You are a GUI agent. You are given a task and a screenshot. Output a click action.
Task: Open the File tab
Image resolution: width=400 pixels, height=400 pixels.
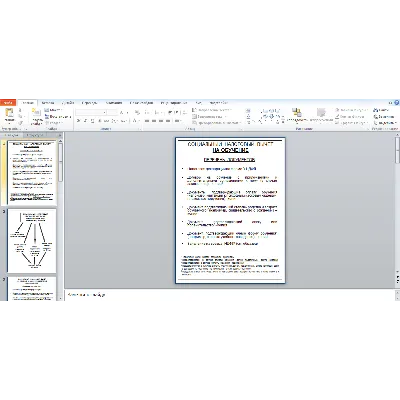click(x=8, y=103)
